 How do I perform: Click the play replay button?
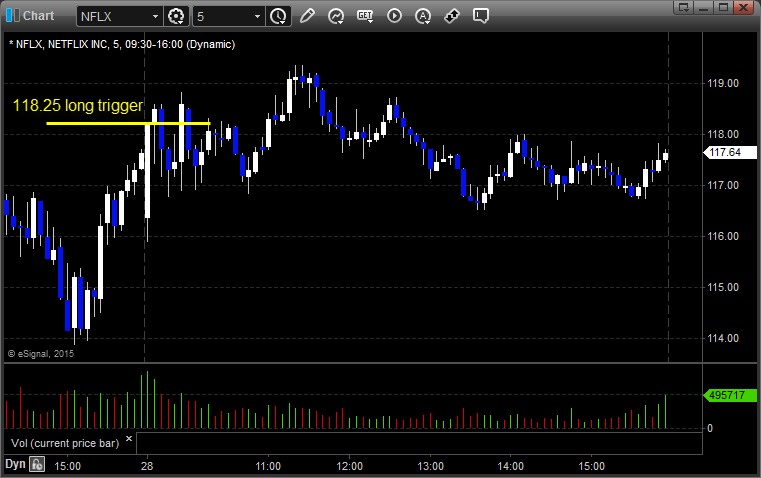pyautogui.click(x=394, y=16)
